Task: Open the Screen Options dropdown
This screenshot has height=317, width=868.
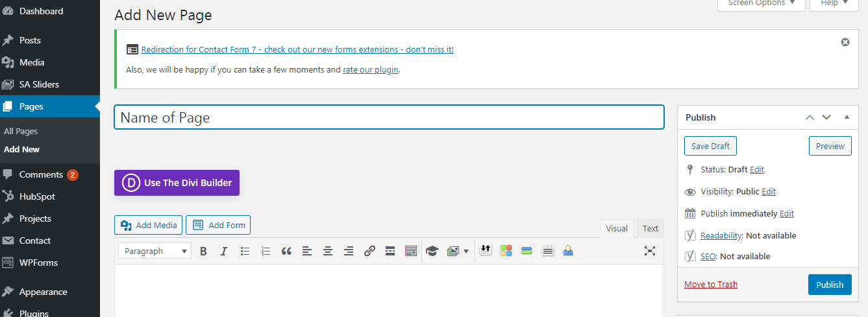Action: click(762, 3)
